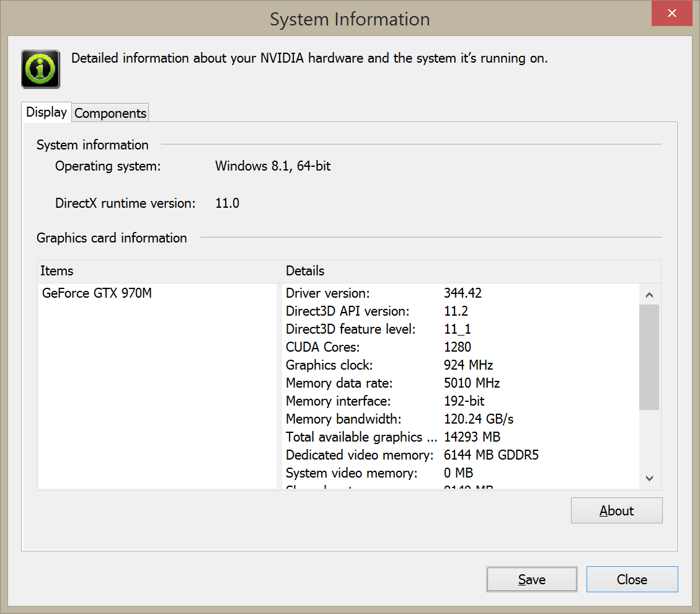Select the GeForce GTX 970M item
This screenshot has width=700, height=614.
coord(97,293)
